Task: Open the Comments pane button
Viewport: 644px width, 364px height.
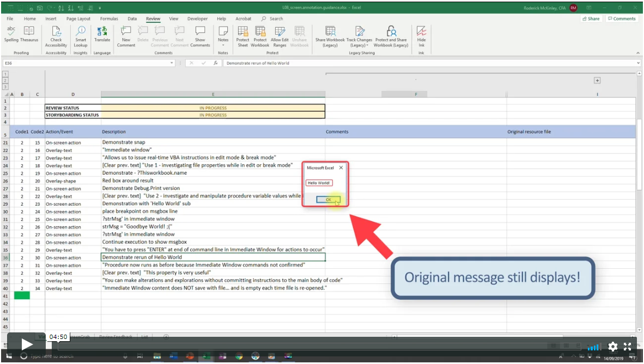Action: pyautogui.click(x=622, y=19)
